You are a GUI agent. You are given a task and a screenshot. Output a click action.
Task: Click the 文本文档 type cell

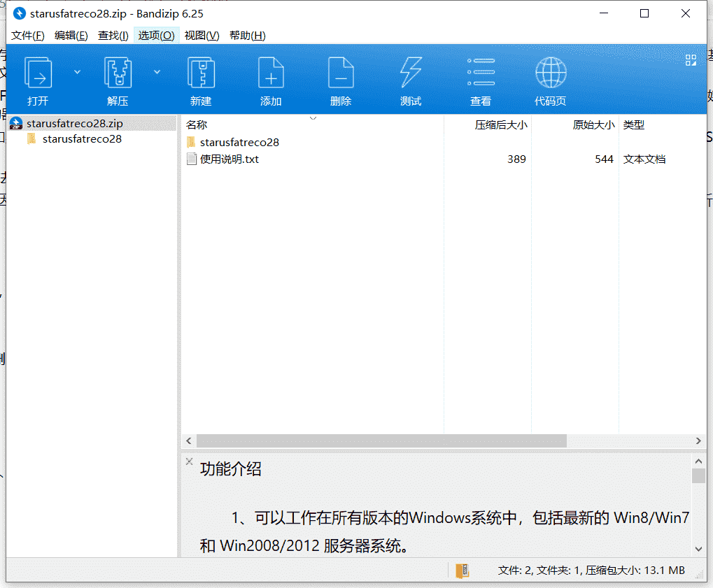(x=644, y=159)
